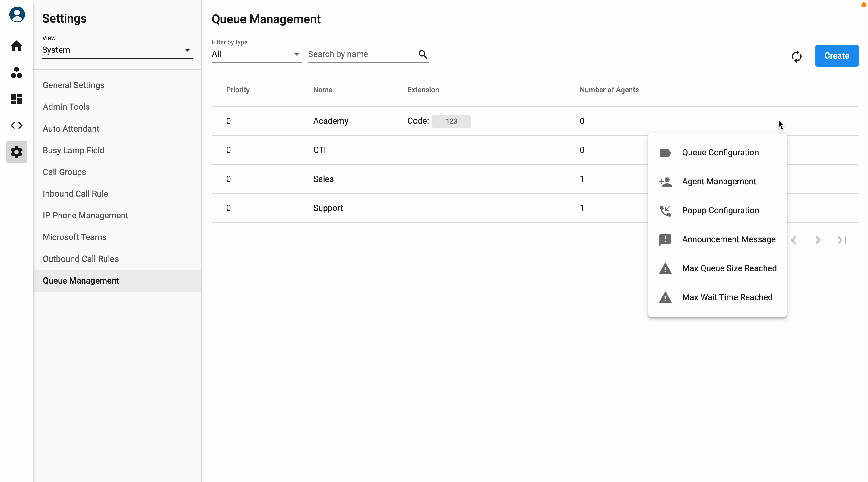
Task: Jump to last page arrow
Action: point(842,240)
